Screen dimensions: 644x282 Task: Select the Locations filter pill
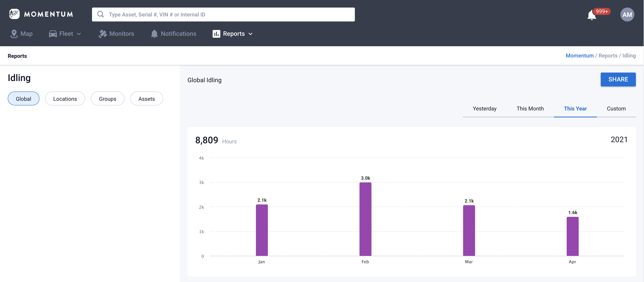pos(65,99)
